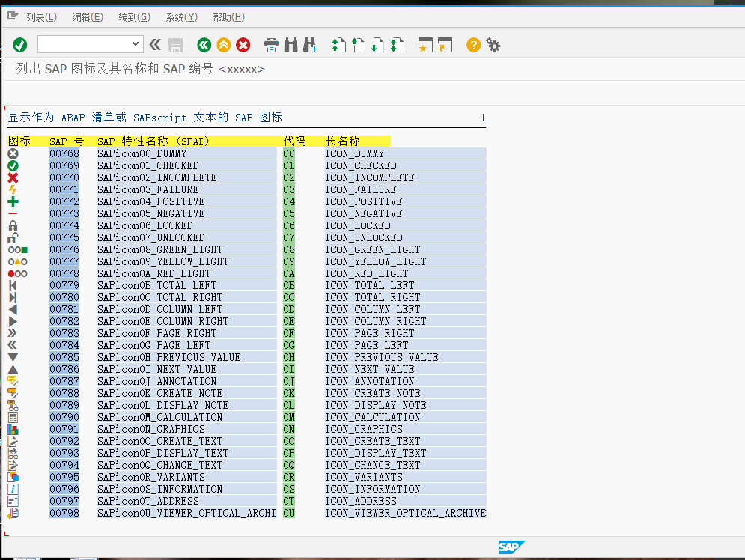Click the red Cancel icon
Image resolution: width=745 pixels, height=560 pixels.
coord(242,45)
